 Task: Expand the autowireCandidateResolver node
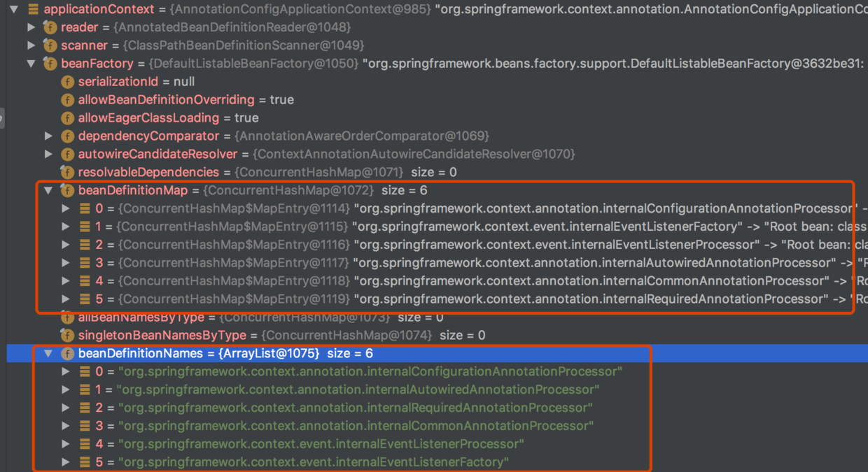point(48,154)
